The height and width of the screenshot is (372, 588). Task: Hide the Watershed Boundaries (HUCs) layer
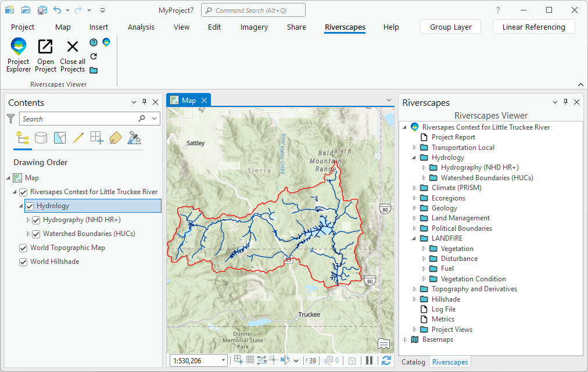pos(36,234)
